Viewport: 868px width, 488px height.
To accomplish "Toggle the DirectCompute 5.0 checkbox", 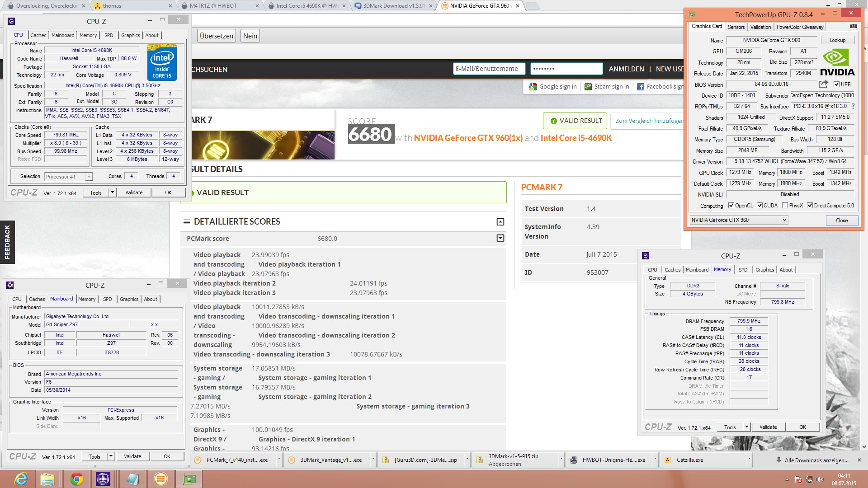I will (x=810, y=206).
